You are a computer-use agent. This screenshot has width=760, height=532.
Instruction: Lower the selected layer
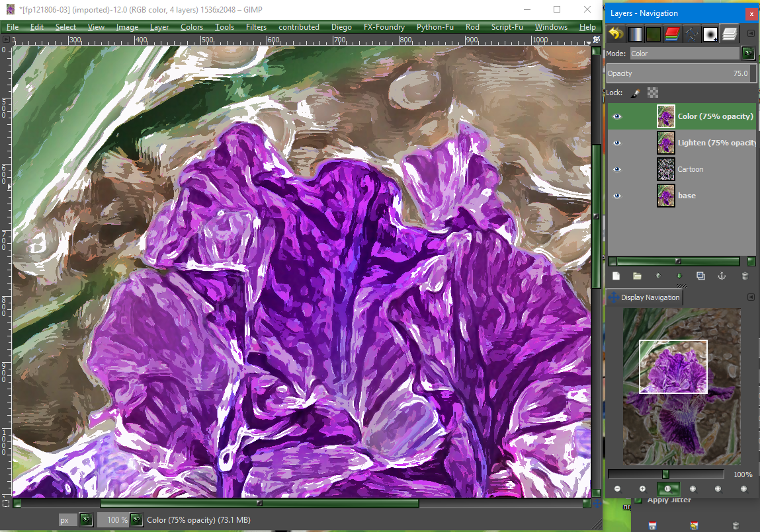coord(679,276)
